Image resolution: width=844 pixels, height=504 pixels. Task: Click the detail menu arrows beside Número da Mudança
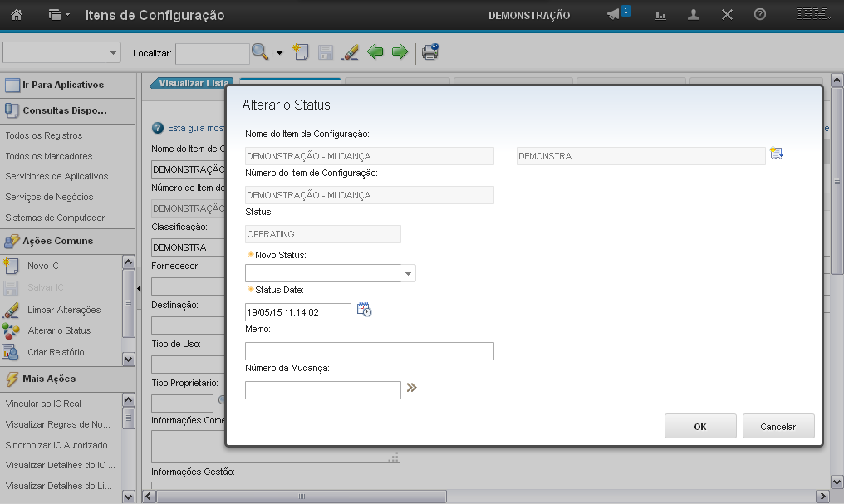[x=411, y=387]
